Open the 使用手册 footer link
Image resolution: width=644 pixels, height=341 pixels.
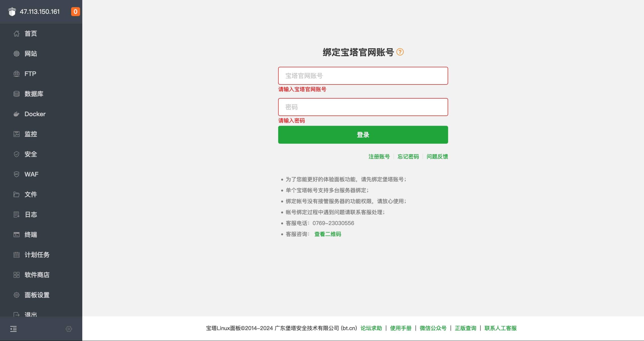click(x=400, y=328)
